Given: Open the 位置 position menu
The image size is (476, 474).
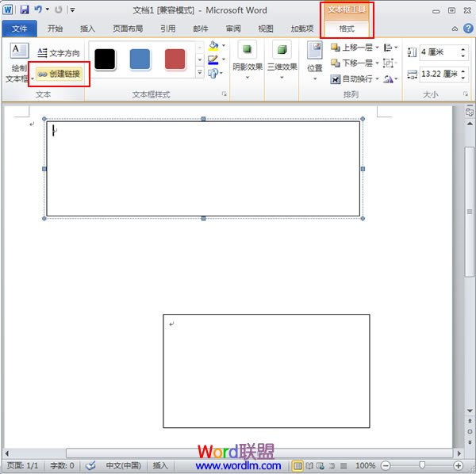Looking at the screenshot, I should coord(315,62).
